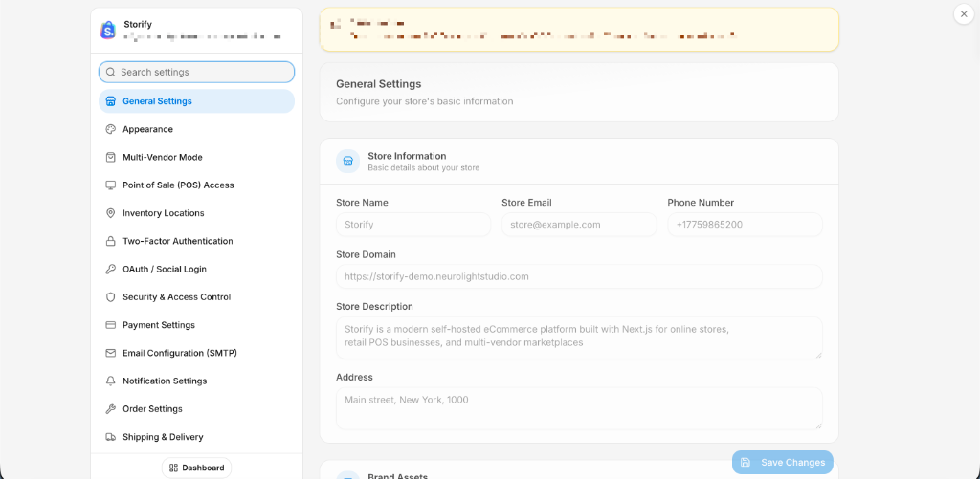Click the Multi-Vendor Mode bag icon

coord(111,158)
